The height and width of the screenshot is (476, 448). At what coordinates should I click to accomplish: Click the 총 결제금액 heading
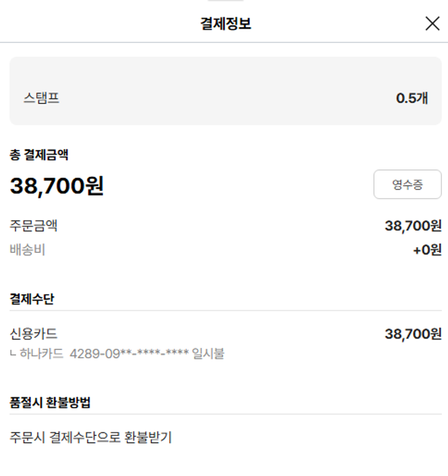point(39,155)
